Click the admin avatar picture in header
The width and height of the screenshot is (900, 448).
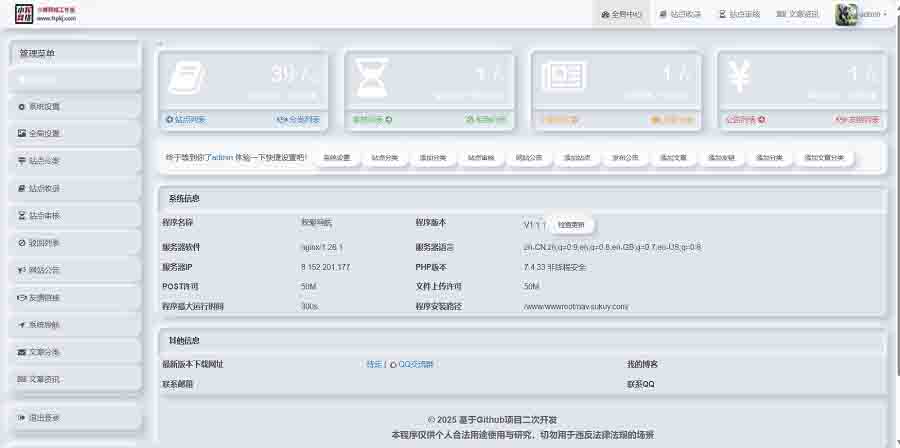pos(846,14)
